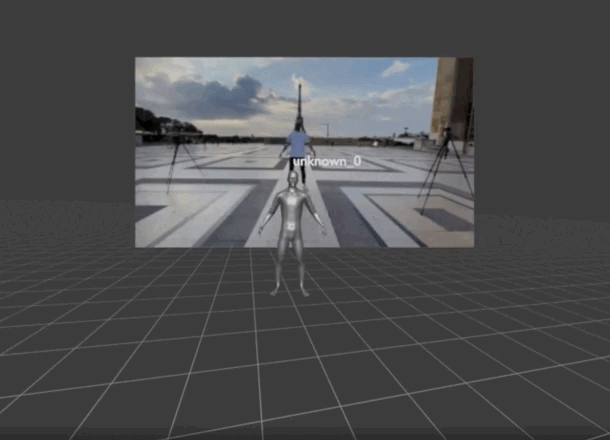Click the Eiffel Tower video frame image
Screen dimensions: 610x440
tap(304, 152)
